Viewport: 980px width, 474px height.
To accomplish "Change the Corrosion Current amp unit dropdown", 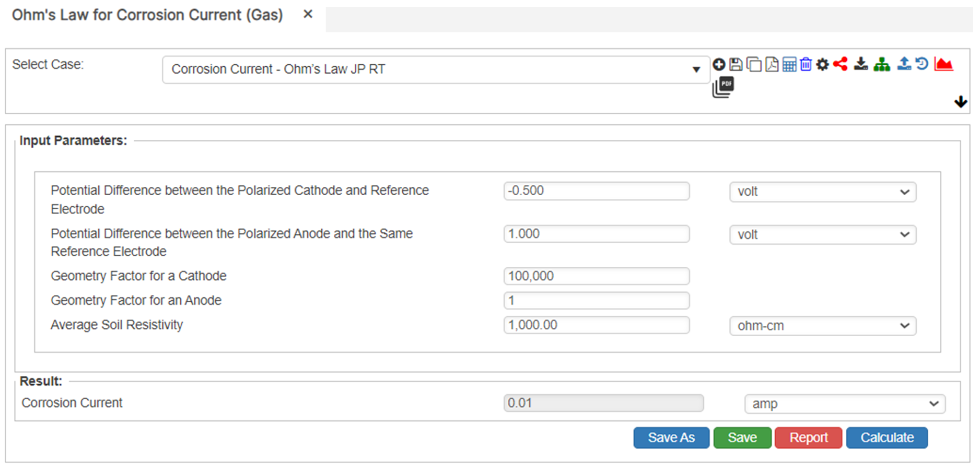I will 844,404.
